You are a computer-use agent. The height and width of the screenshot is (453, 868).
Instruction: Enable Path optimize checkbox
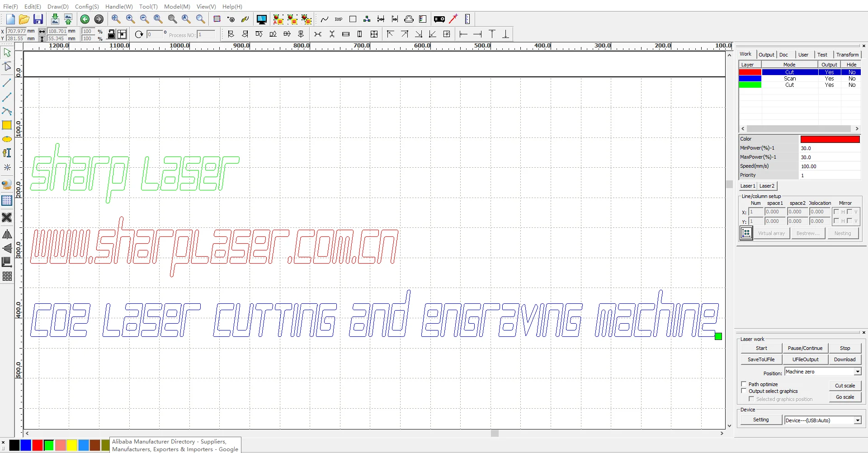click(x=744, y=384)
